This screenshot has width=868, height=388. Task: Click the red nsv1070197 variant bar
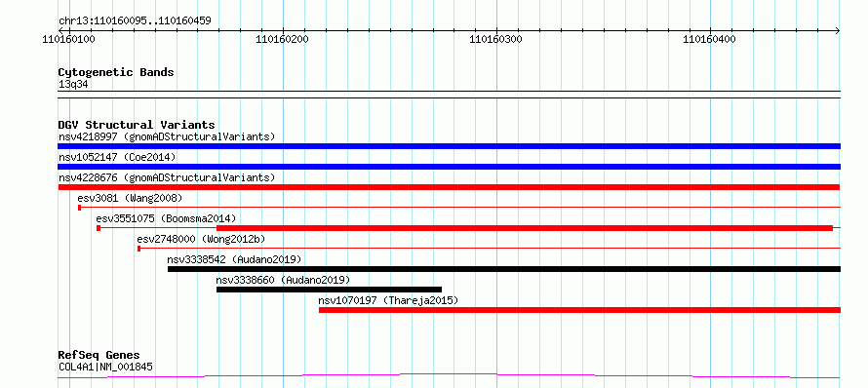click(579, 310)
